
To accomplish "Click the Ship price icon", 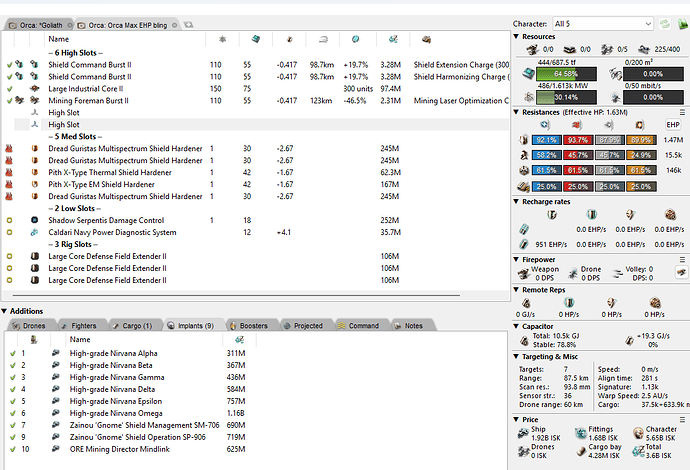I will tap(523, 433).
